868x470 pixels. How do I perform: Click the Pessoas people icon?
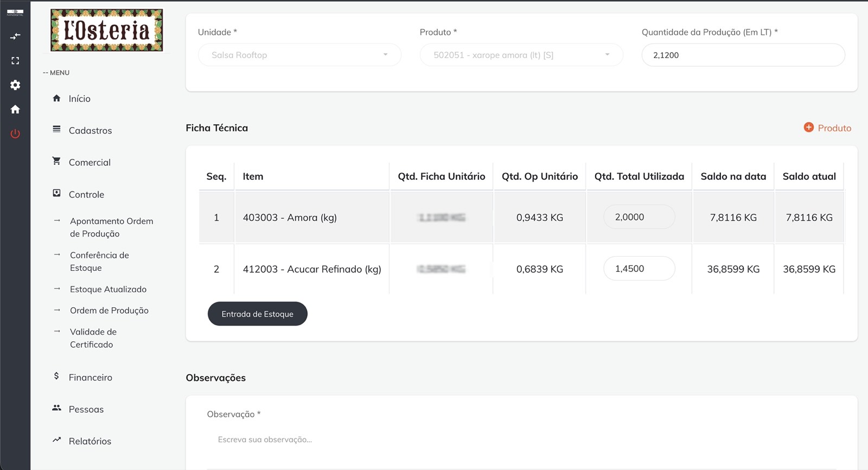click(56, 408)
